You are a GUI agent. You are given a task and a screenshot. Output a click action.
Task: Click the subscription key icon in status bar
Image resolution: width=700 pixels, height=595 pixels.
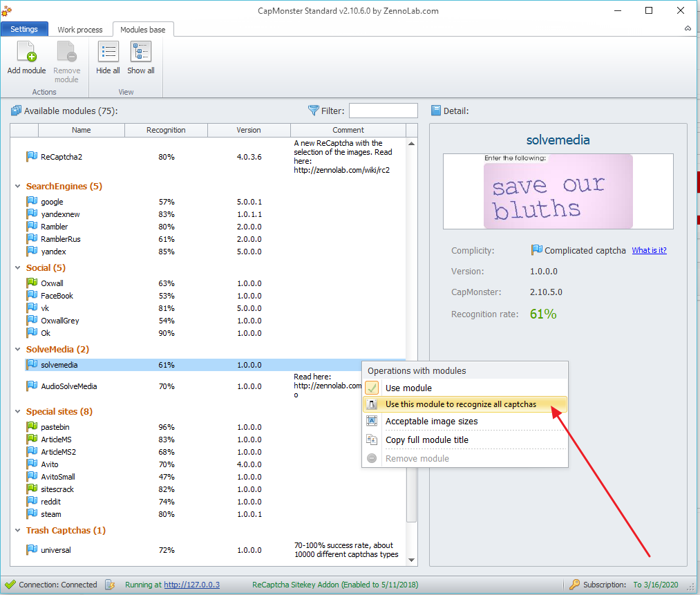tap(574, 585)
